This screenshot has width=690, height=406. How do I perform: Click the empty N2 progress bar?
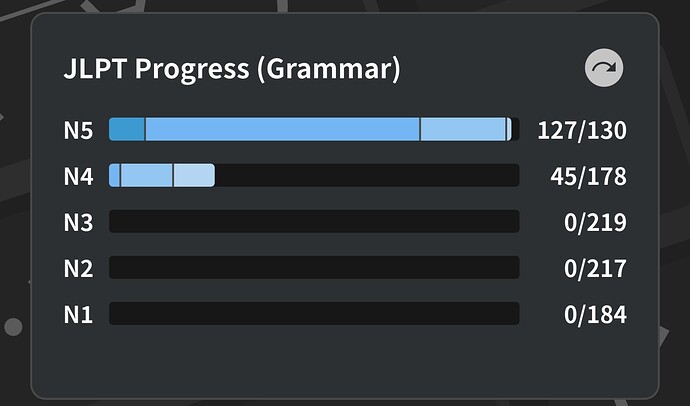(x=314, y=268)
